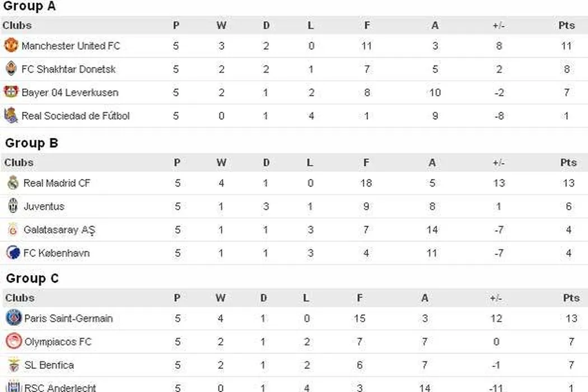Click the Paris Saint-Germain crest icon
This screenshot has height=392, width=588.
pyautogui.click(x=13, y=318)
